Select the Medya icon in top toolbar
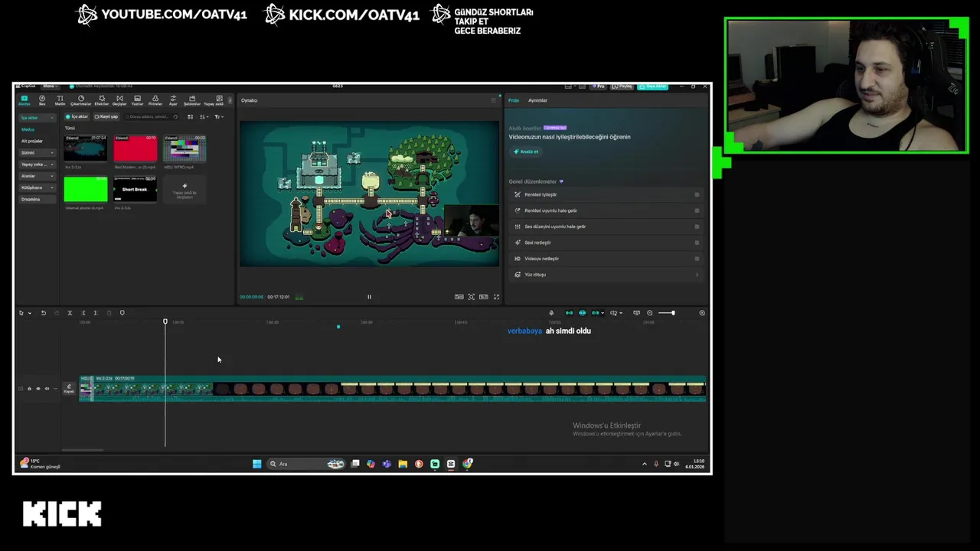The width and height of the screenshot is (980, 551). [x=24, y=100]
